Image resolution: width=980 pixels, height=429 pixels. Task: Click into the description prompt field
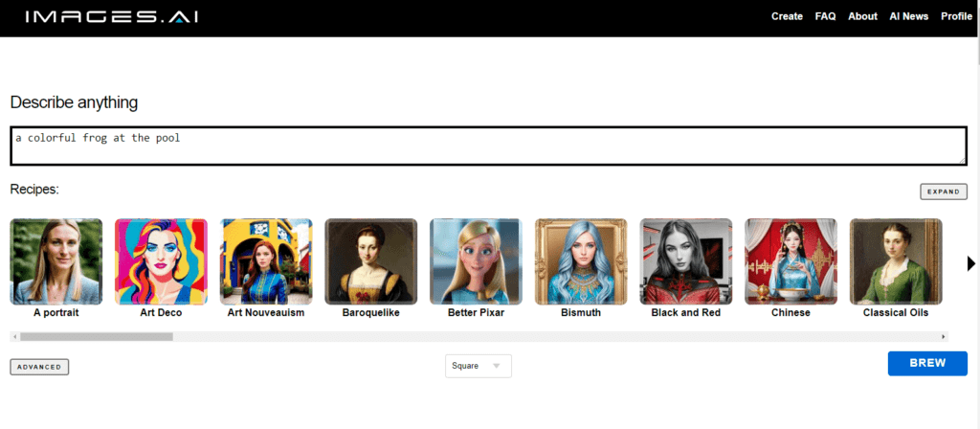(489, 147)
